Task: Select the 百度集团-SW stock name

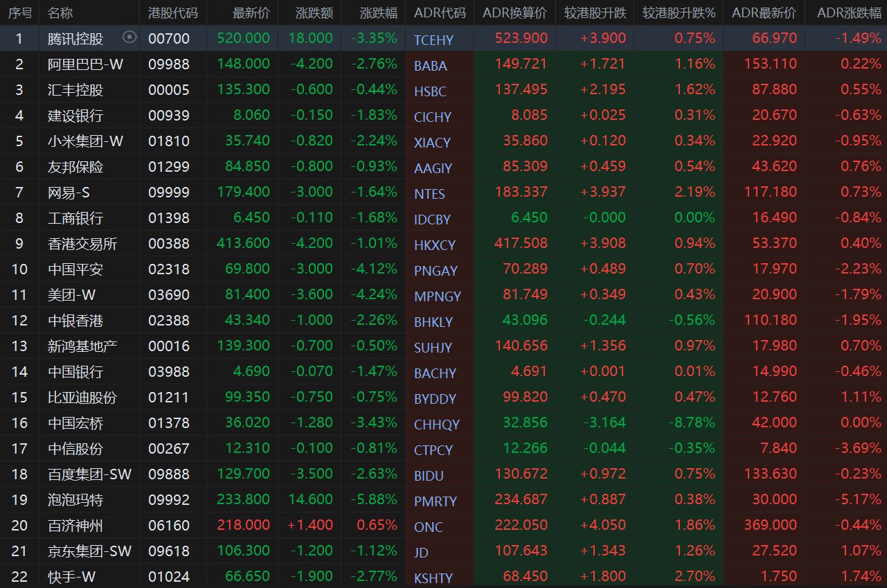Action: [x=90, y=474]
